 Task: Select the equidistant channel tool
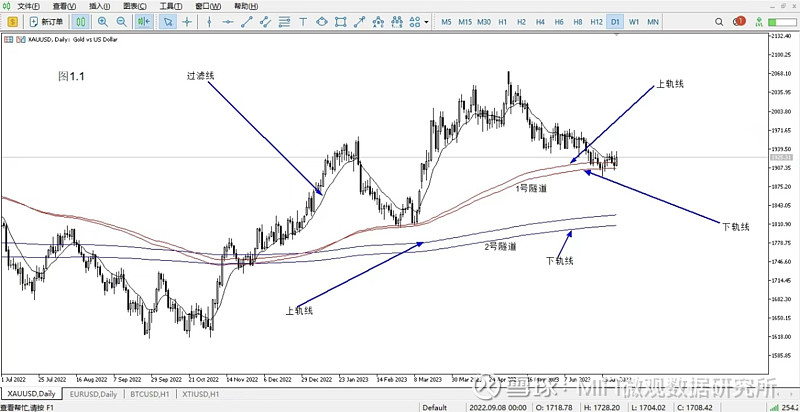pos(265,22)
